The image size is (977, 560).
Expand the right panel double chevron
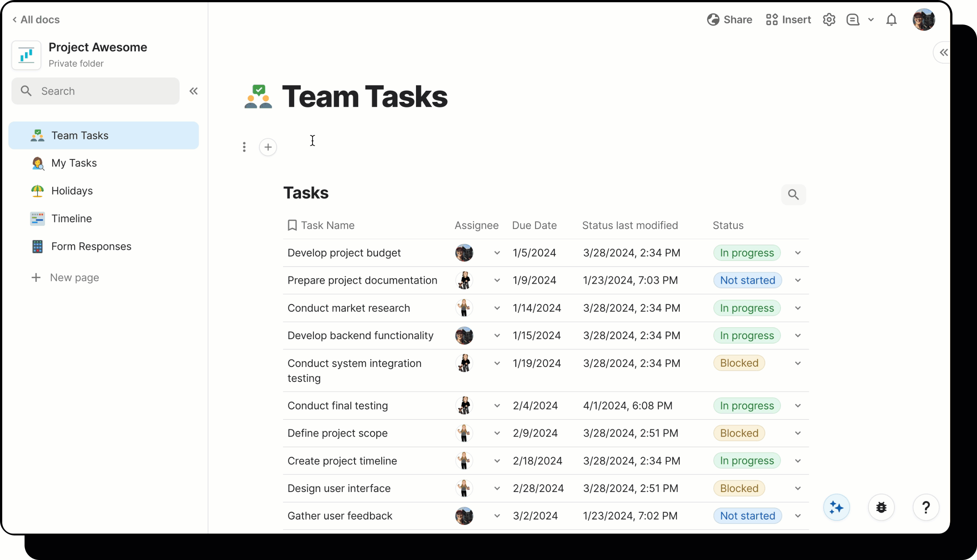point(944,52)
